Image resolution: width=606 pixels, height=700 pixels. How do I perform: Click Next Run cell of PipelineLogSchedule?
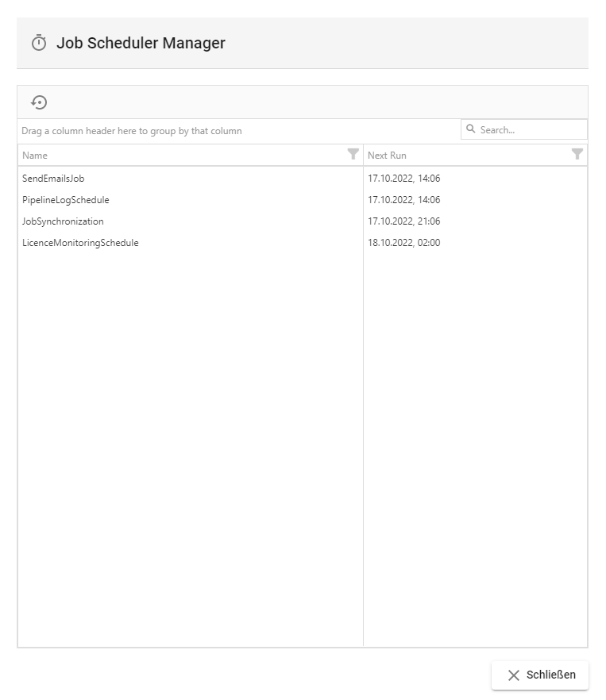403,200
